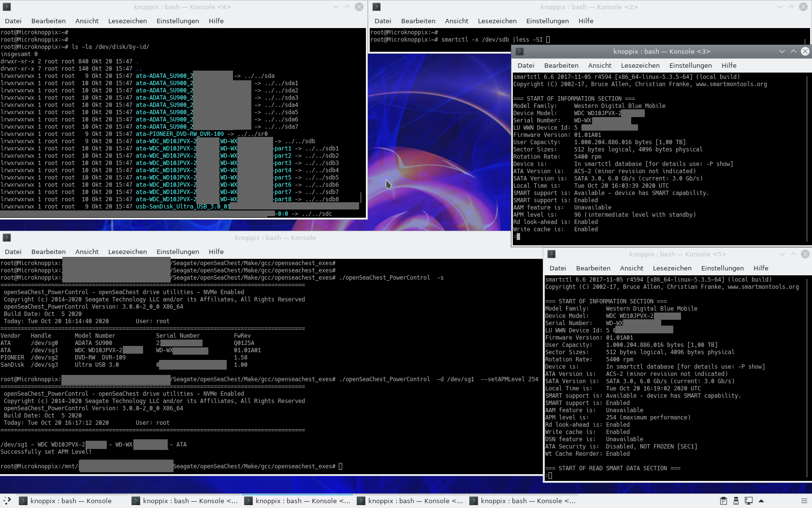Open the KDE application launcher icon
The image size is (812, 508).
pyautogui.click(x=7, y=501)
